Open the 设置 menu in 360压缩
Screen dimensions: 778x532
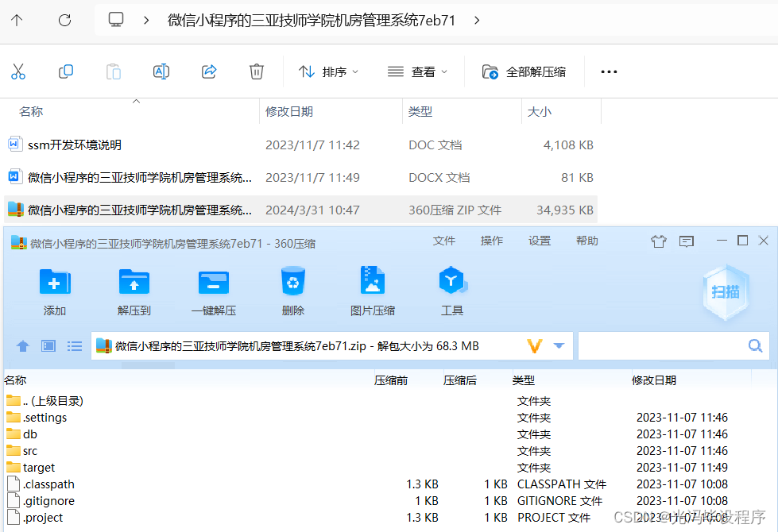(x=539, y=241)
